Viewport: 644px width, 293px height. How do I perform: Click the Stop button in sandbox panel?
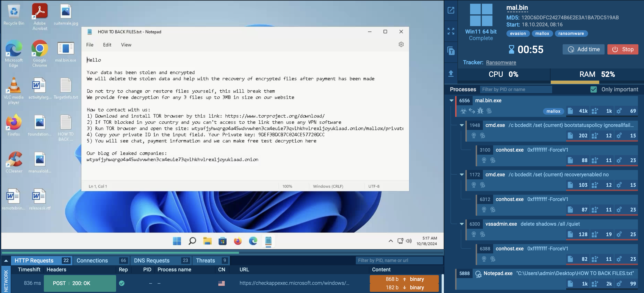[623, 49]
